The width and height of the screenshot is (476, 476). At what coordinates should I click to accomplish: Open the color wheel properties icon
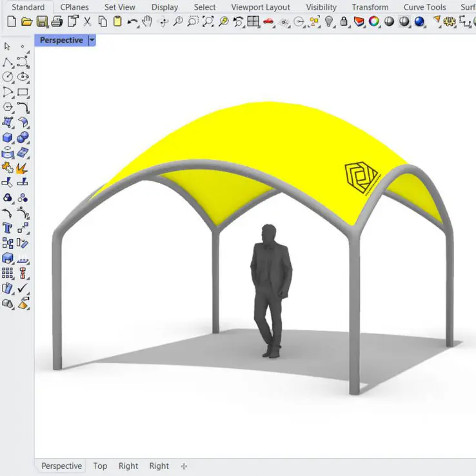[x=375, y=22]
